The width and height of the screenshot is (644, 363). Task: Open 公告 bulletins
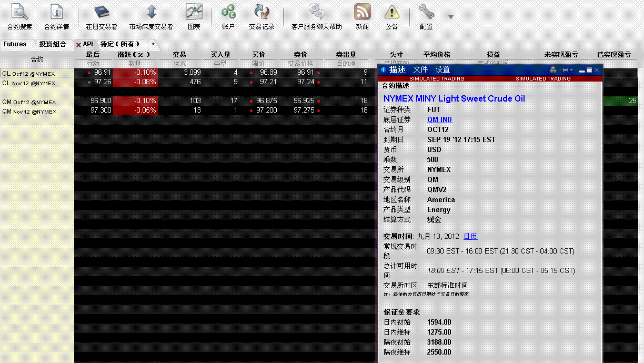click(x=391, y=16)
